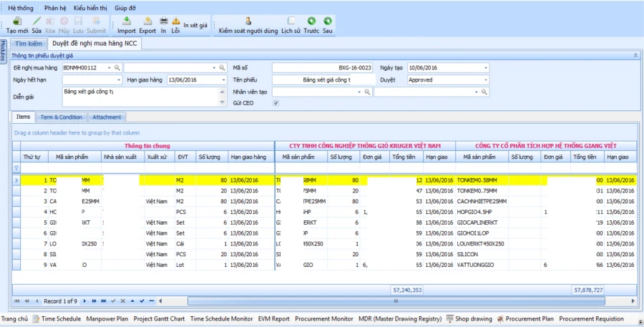Switch to the Attachment tab
Image resolution: width=644 pixels, height=327 pixels.
pyautogui.click(x=107, y=117)
